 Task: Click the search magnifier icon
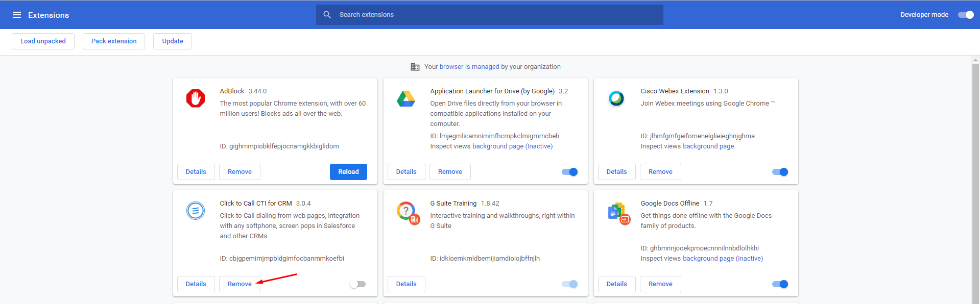click(x=327, y=15)
